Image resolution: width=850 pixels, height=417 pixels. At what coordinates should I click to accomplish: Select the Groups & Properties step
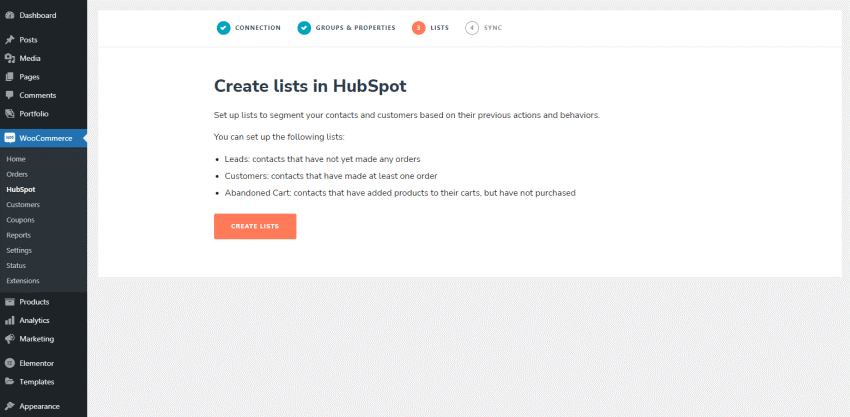(x=346, y=28)
